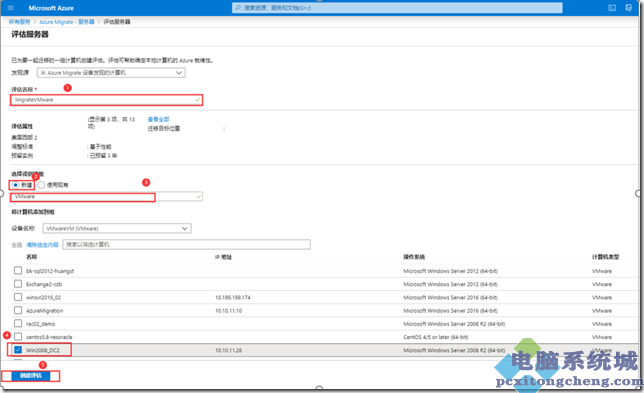This screenshot has width=644, height=393.
Task: Click CentOS 4/5 or later OS cell
Action: pos(436,337)
